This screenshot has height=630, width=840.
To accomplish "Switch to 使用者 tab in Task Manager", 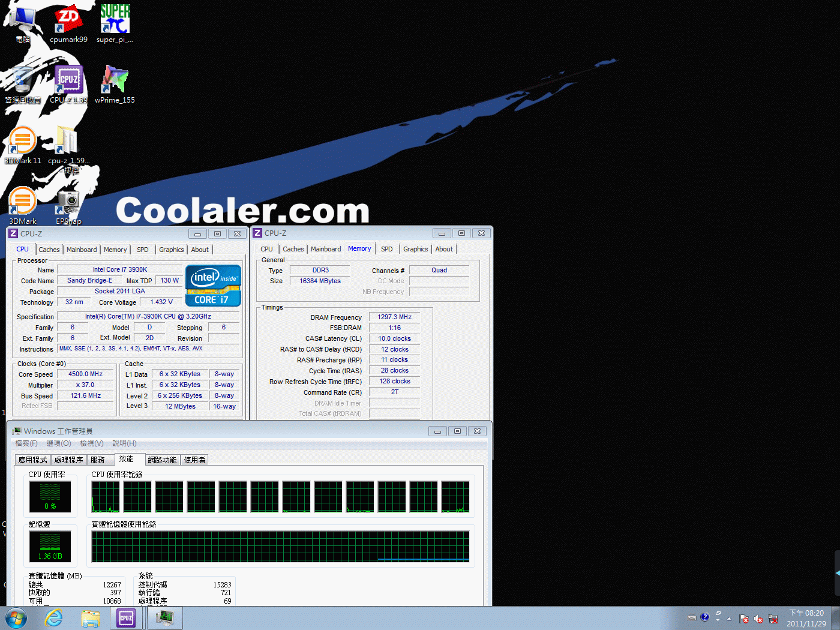I will [x=195, y=460].
